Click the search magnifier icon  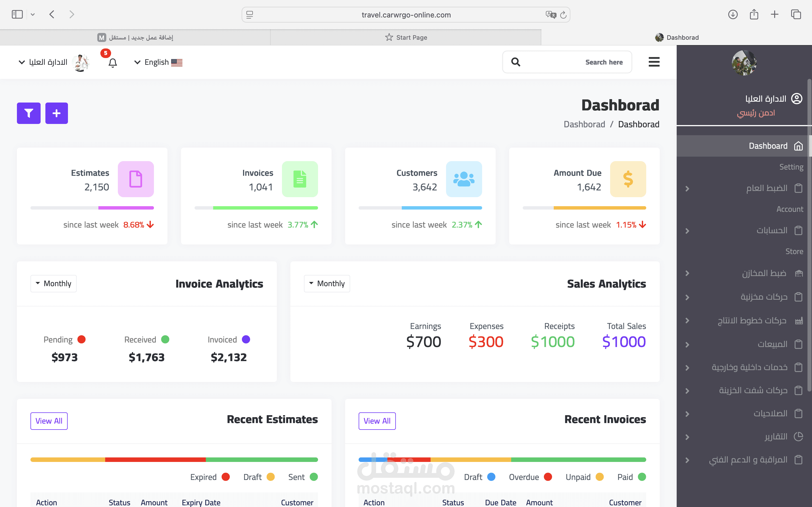click(x=516, y=62)
